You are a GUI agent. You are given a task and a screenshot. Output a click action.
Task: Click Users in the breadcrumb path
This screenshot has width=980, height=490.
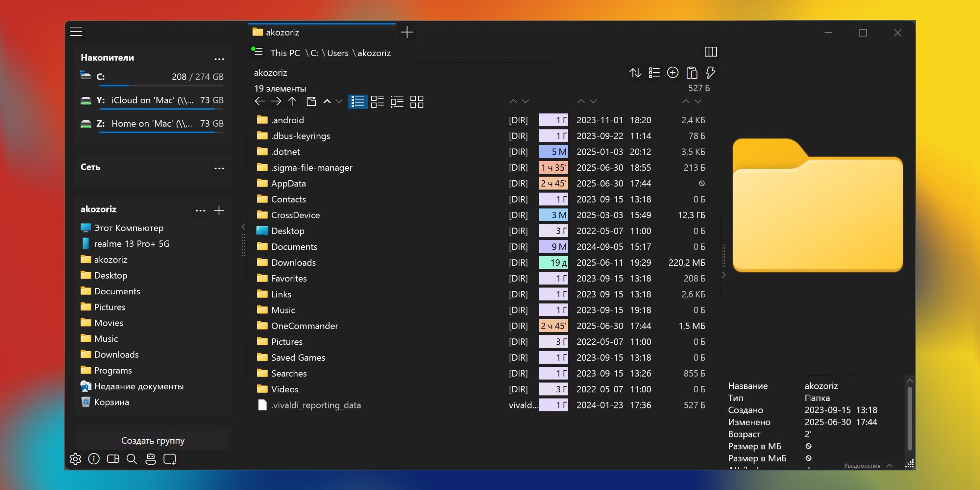(x=338, y=53)
